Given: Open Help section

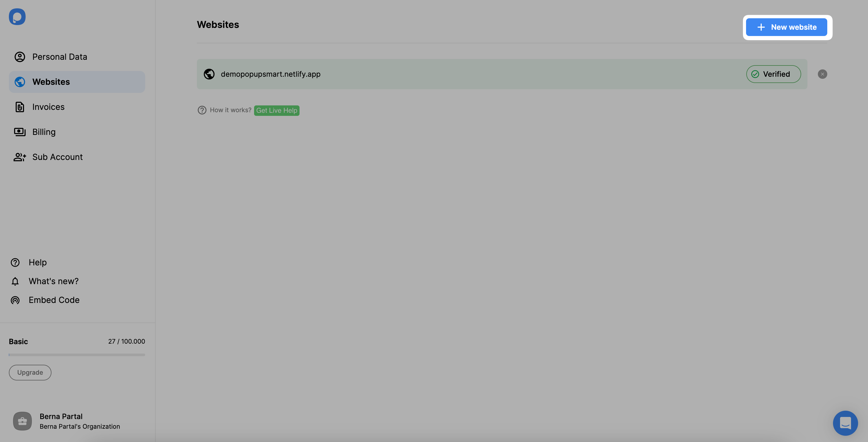Looking at the screenshot, I should [38, 262].
